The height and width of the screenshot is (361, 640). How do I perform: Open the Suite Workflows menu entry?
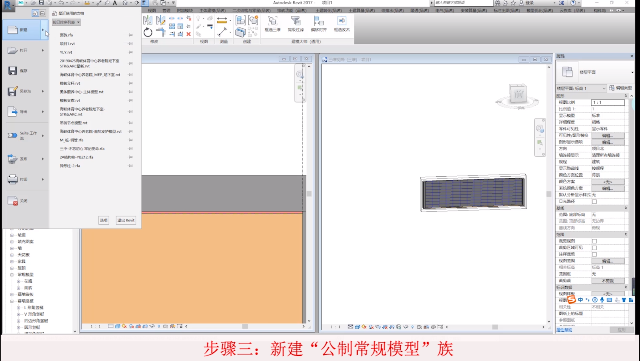[x=25, y=135]
